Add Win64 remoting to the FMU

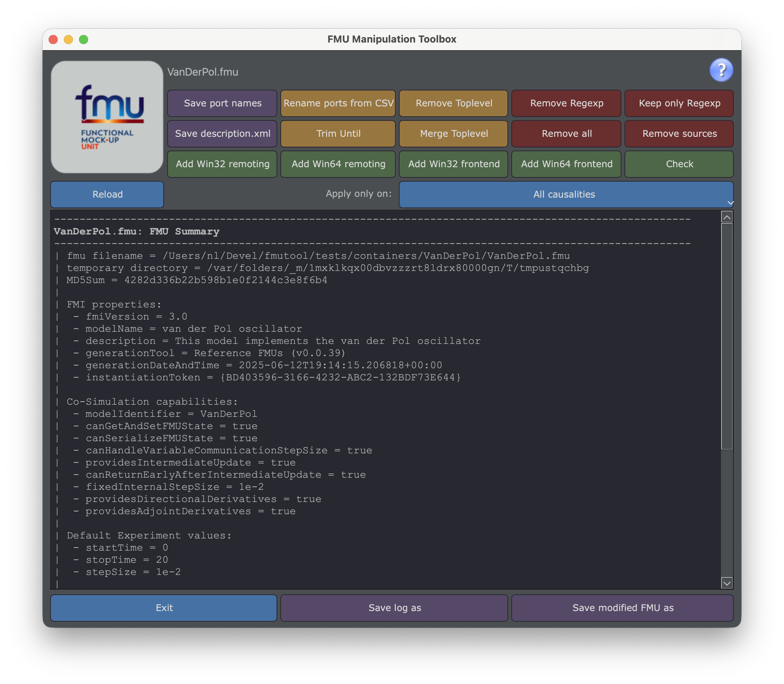coord(338,164)
